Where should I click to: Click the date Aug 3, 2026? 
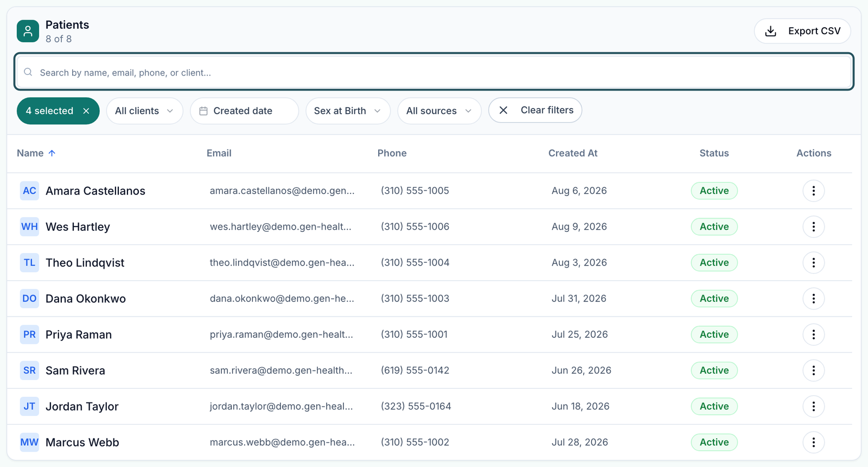point(579,262)
